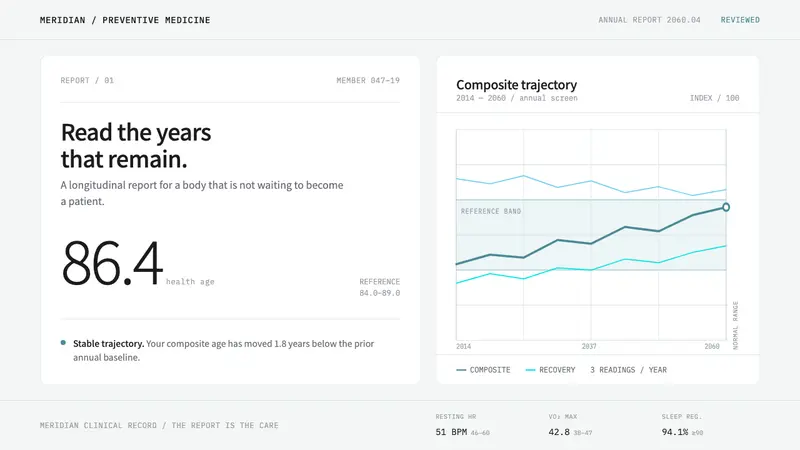This screenshot has height=450, width=800.
Task: Click the MEMBER 047-19 identifier
Action: click(x=368, y=80)
